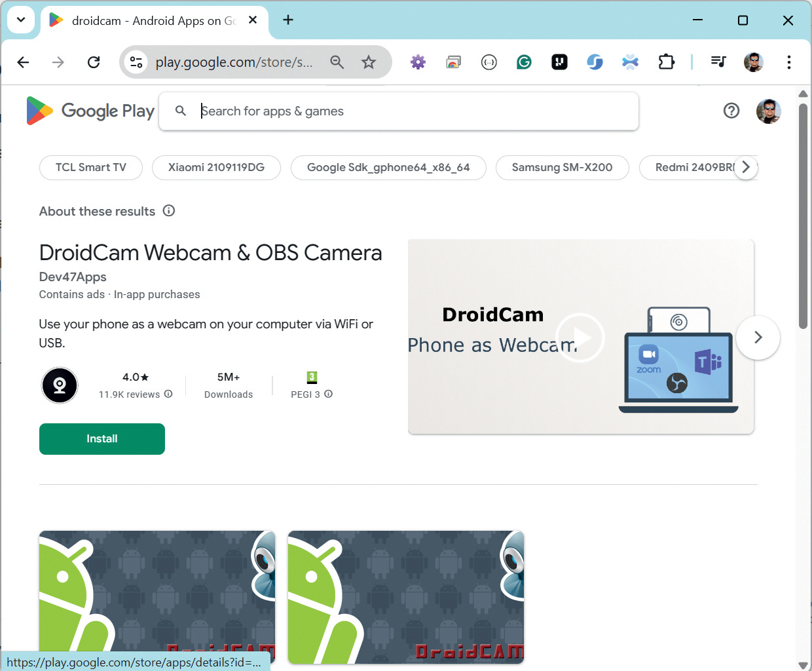The width and height of the screenshot is (812, 671).
Task: Switch to the droidcam Android Apps tab
Action: (155, 21)
